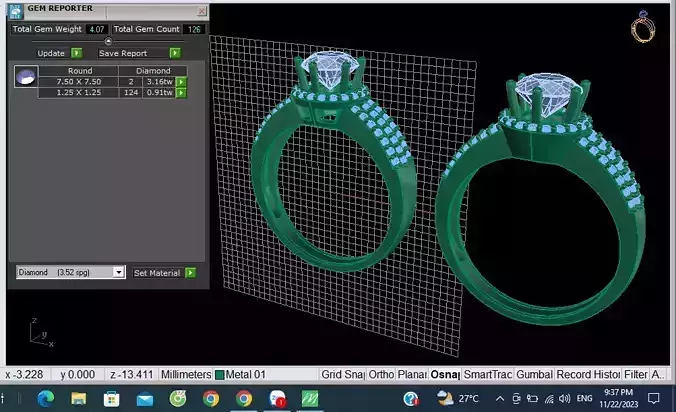Open Microsoft Store from the taskbar

(112, 399)
